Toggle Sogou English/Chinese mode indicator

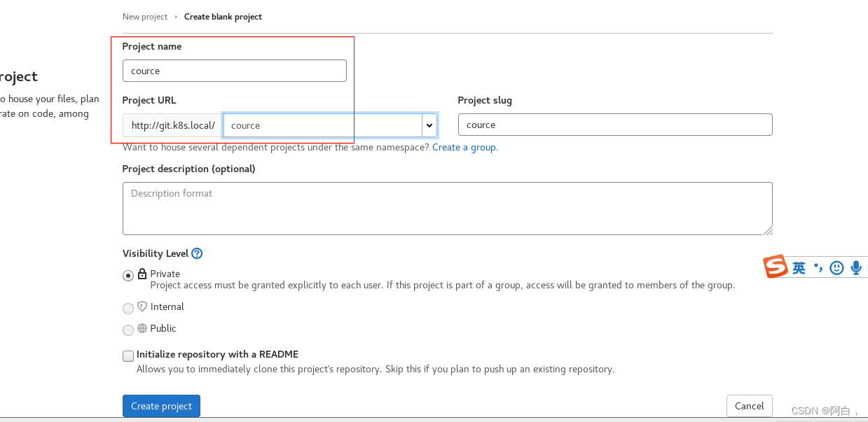pos(799,268)
